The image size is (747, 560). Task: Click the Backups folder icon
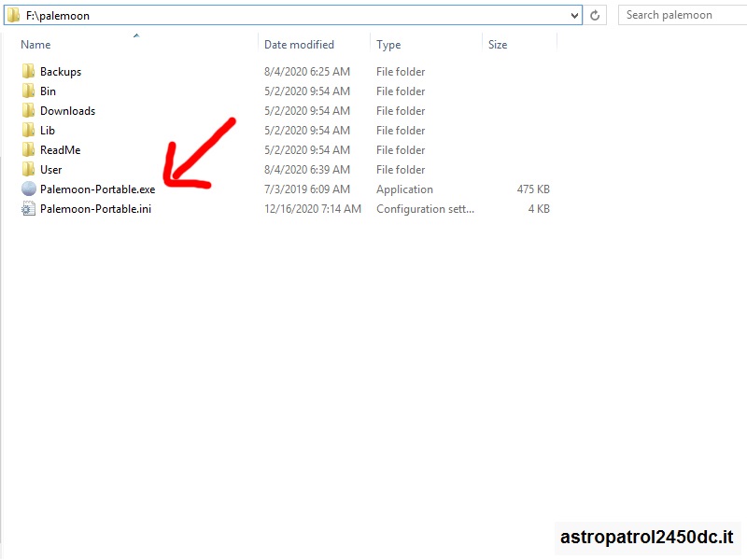pos(28,72)
